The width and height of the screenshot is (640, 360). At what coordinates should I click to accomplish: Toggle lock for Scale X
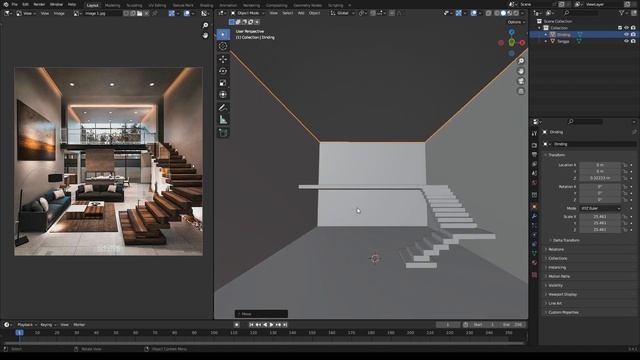click(x=625, y=217)
